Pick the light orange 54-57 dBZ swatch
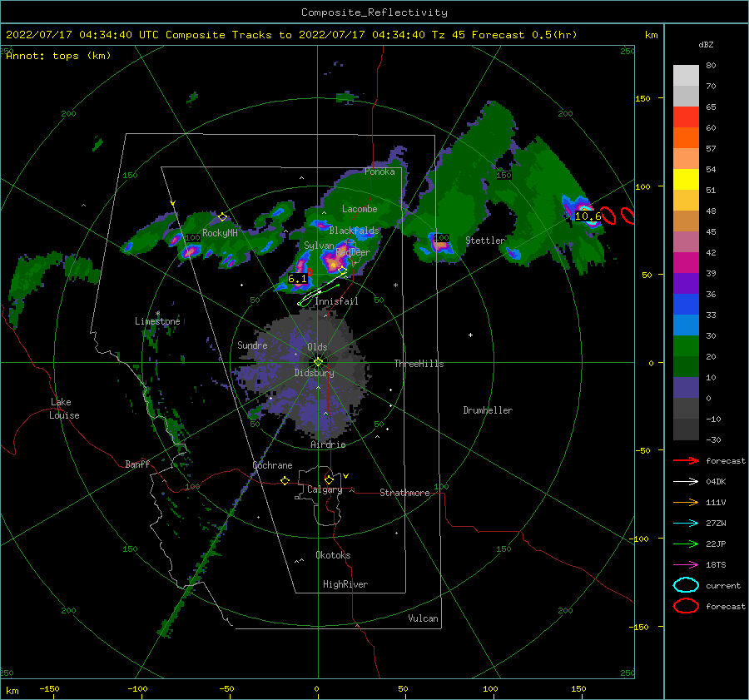 click(x=686, y=159)
